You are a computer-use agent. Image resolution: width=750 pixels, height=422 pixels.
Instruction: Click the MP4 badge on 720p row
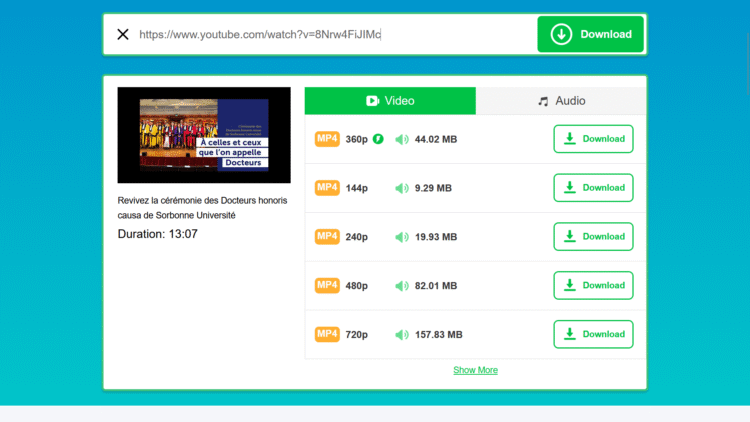pos(327,334)
